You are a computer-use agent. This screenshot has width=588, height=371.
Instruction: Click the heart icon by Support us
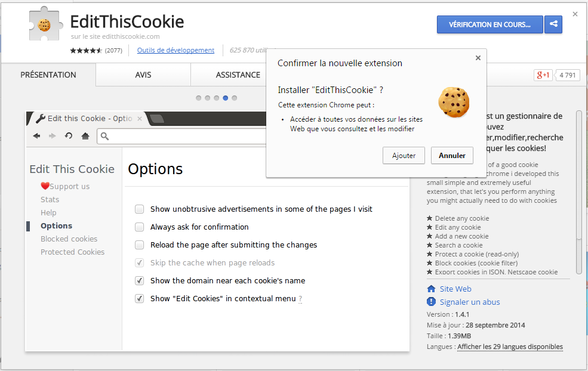coord(45,186)
